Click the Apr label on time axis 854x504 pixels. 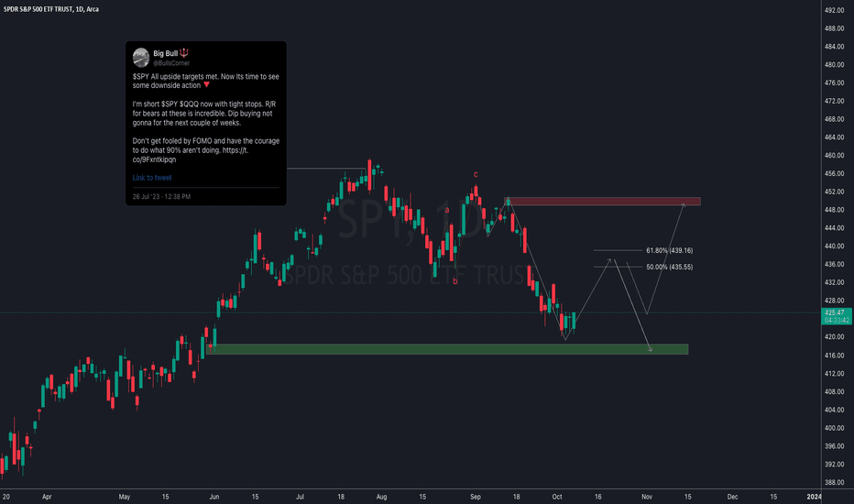(x=47, y=497)
